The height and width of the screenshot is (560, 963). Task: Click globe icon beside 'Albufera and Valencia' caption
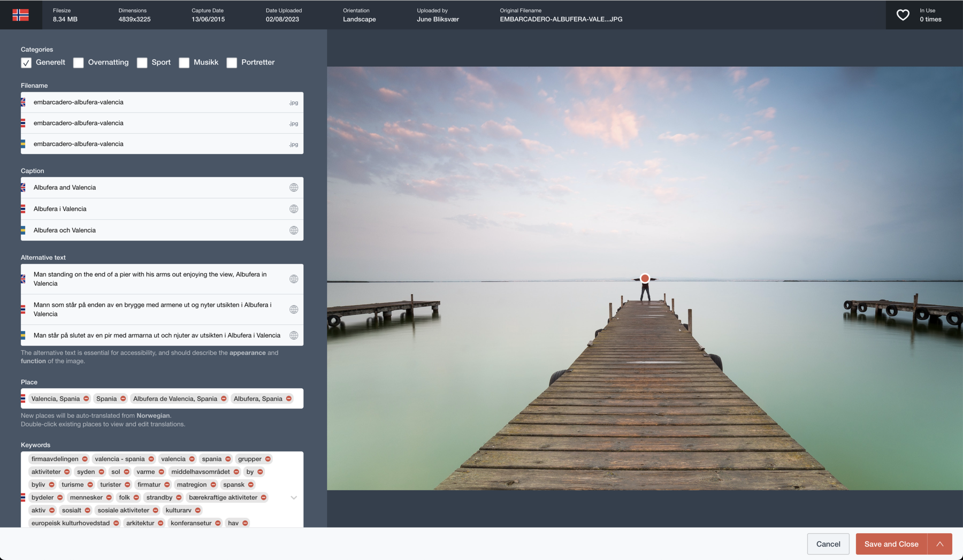click(x=294, y=188)
